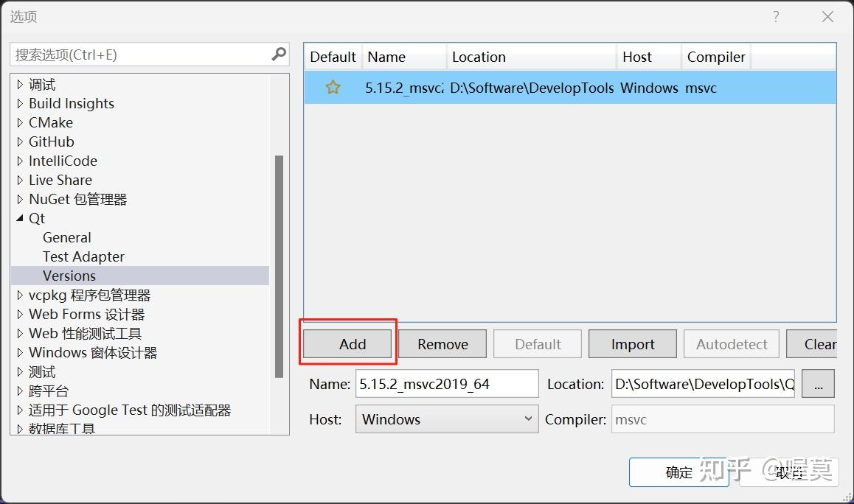
Task: Open the Test Adapter page
Action: (83, 256)
